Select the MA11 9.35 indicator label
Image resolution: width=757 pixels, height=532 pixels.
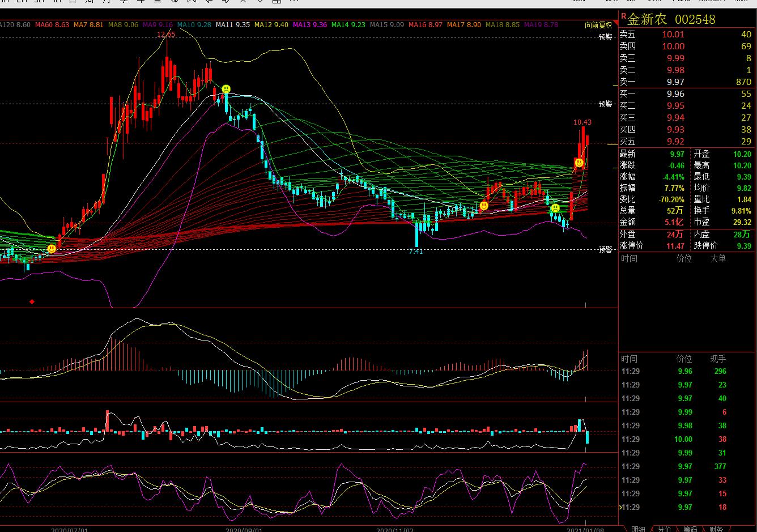pyautogui.click(x=233, y=25)
